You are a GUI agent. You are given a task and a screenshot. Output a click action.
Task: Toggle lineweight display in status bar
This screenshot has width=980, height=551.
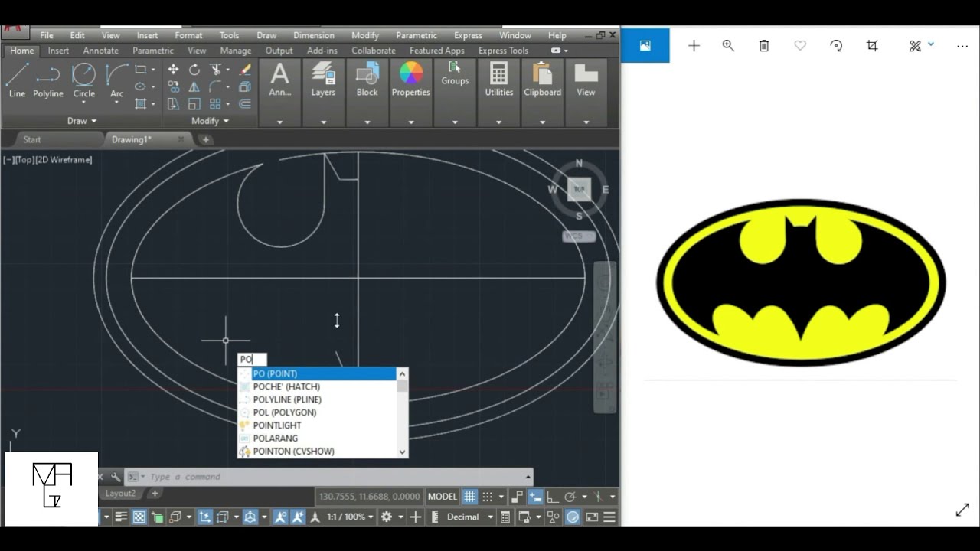(x=121, y=517)
